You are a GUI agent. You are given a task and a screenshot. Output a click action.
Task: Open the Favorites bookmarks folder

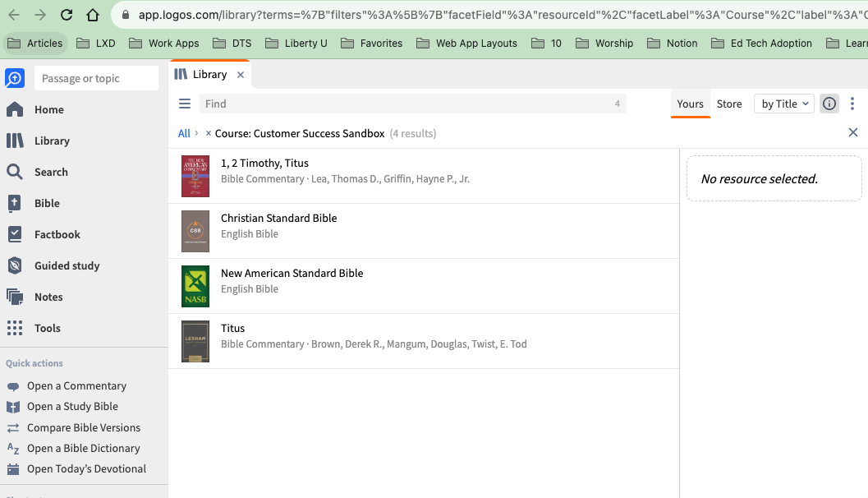(x=371, y=44)
